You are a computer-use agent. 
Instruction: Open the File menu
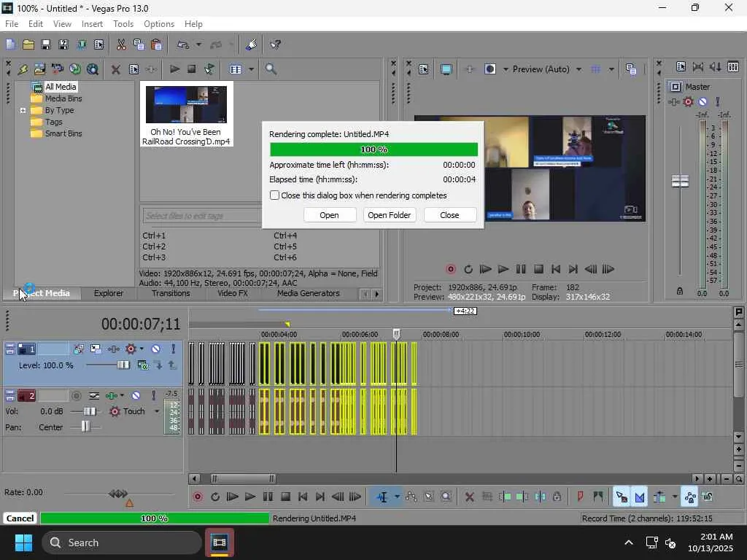[x=12, y=24]
